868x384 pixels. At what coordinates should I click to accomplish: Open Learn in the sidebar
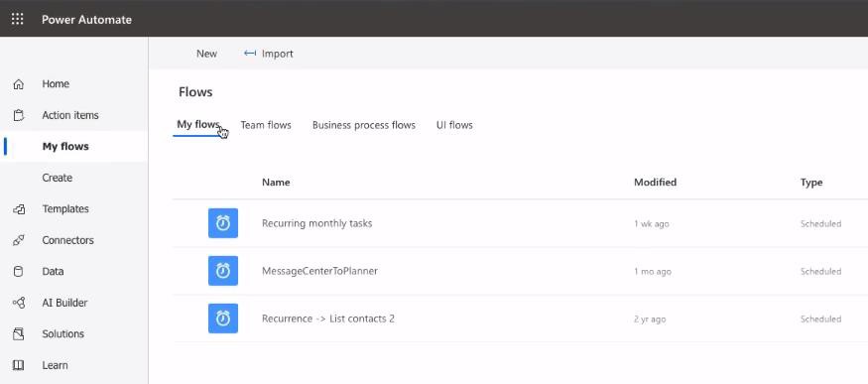55,365
